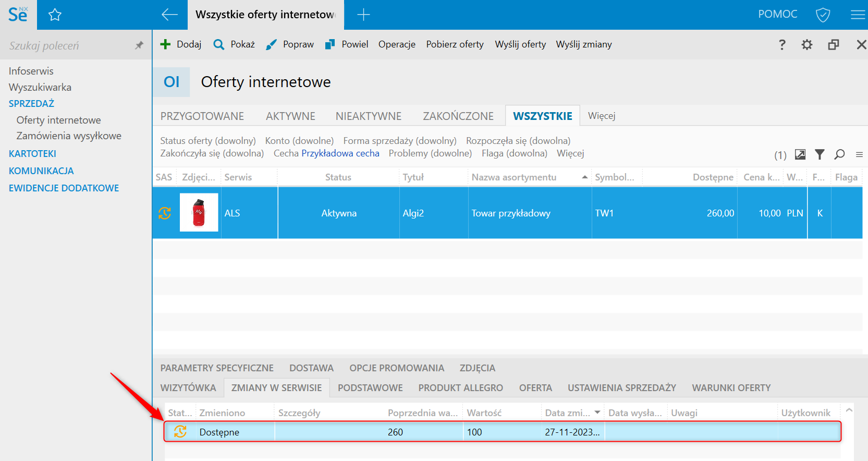Open Forma sprzedaży filter dropdown
868x461 pixels.
pos(400,141)
